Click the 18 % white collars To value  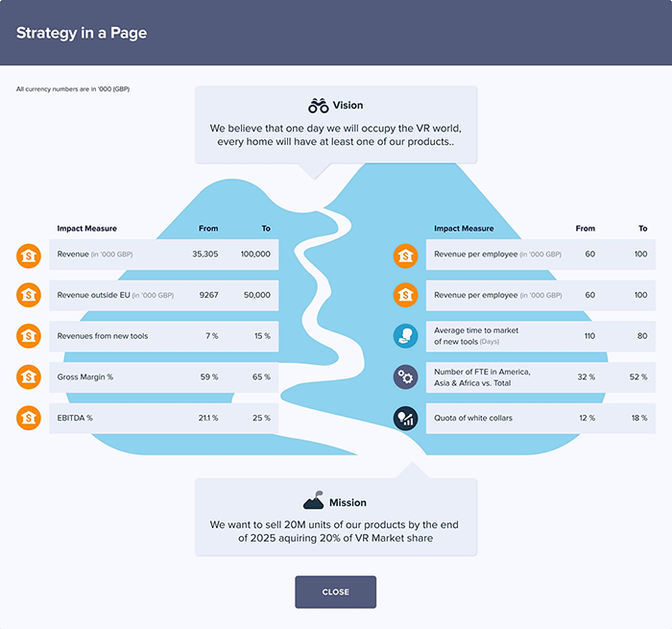pos(637,418)
